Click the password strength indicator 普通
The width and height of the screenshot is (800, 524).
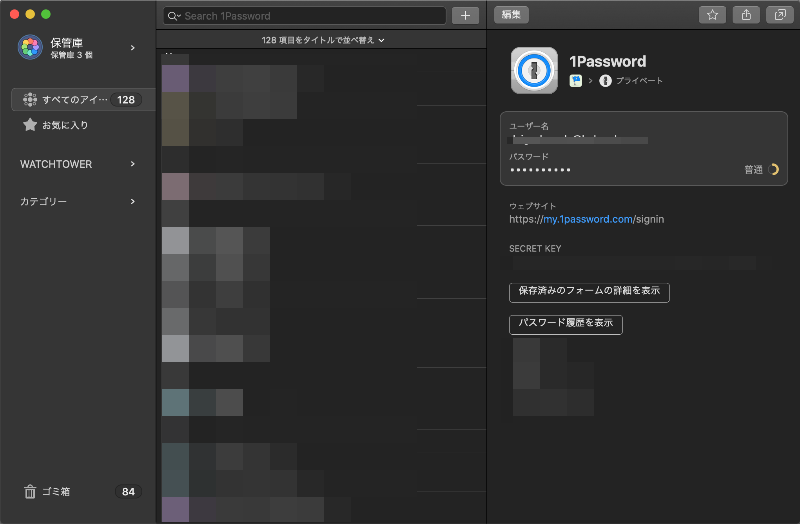(x=761, y=169)
